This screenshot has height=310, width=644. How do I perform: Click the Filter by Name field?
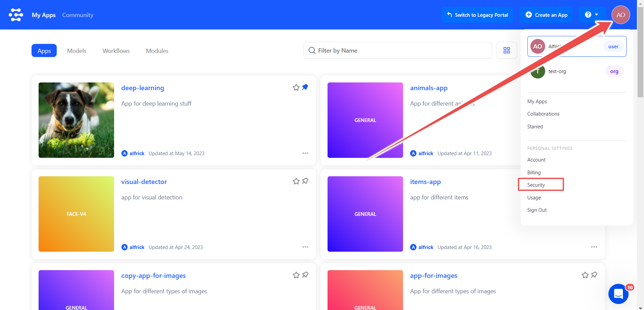(397, 50)
